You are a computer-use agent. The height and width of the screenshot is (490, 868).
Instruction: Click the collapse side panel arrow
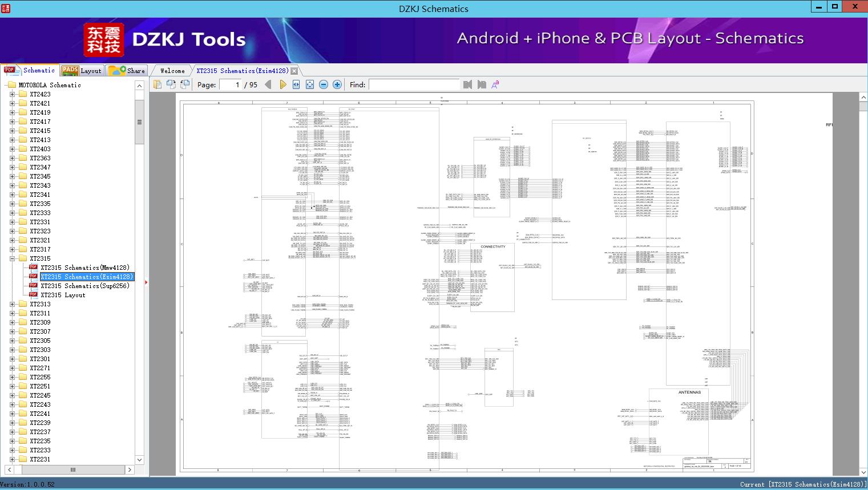coord(146,282)
